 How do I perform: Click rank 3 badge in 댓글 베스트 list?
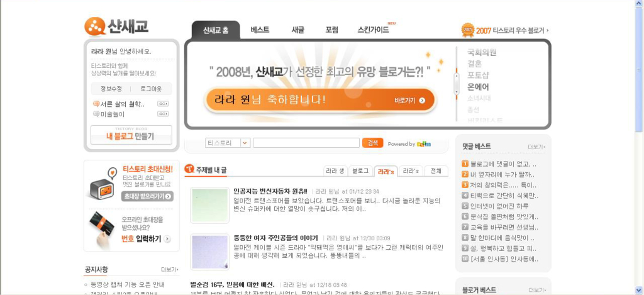(465, 185)
